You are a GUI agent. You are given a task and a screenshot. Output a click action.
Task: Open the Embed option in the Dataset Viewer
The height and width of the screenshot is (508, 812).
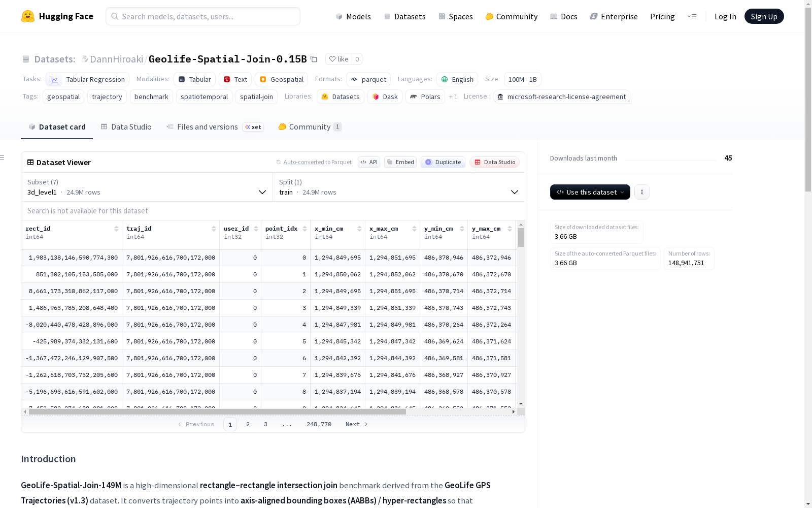pyautogui.click(x=400, y=162)
